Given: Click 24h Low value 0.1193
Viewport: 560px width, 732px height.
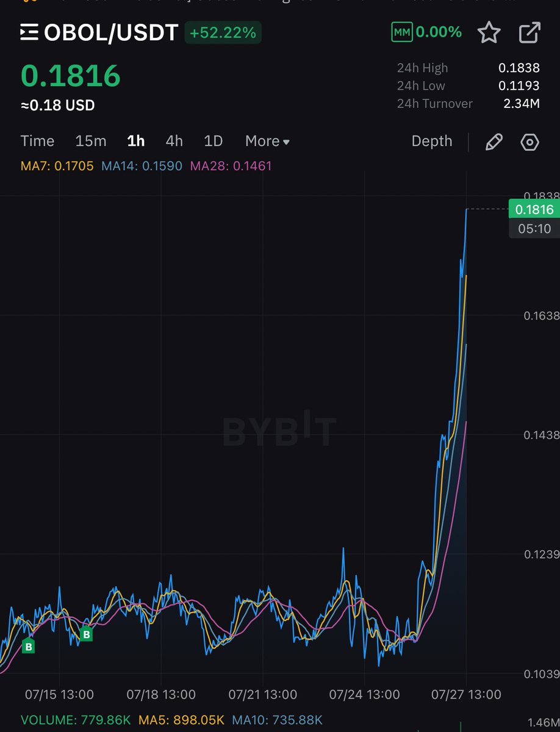Looking at the screenshot, I should click(519, 85).
